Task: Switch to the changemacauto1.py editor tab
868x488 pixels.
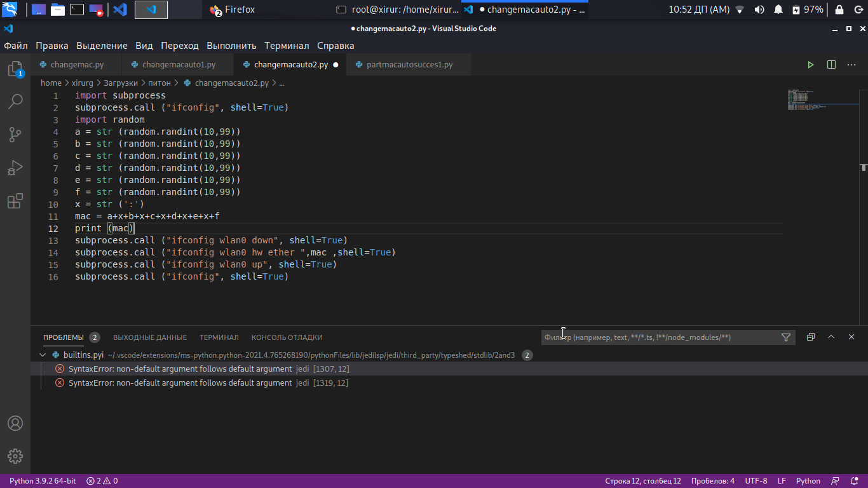Action: point(179,65)
